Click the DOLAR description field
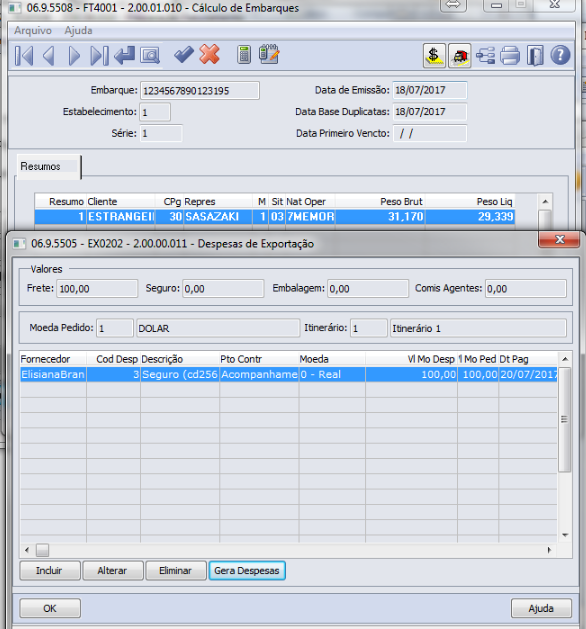The height and width of the screenshot is (629, 586). (x=218, y=328)
